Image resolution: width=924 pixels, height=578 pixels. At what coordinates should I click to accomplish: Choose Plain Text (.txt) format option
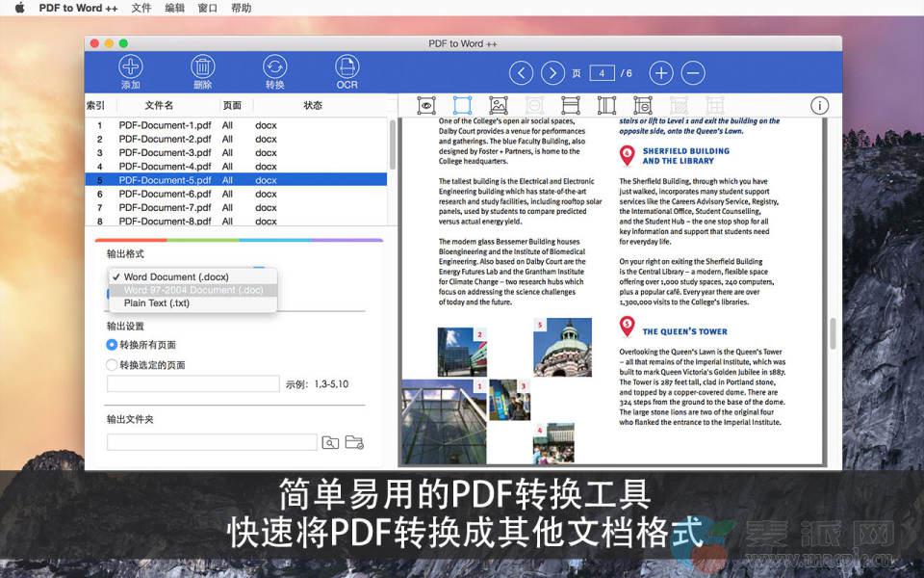click(x=157, y=303)
